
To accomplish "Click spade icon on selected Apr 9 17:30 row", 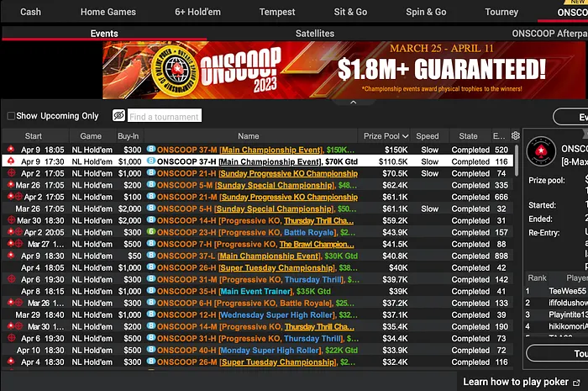I will tap(11, 161).
